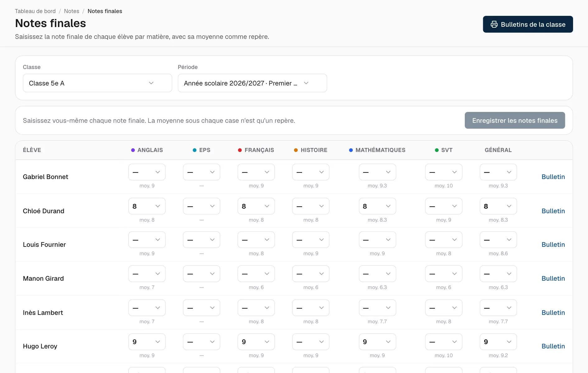The image size is (588, 373).
Task: Open Gabriel Bonnet's Anglais grade dropdown
Action: (147, 172)
